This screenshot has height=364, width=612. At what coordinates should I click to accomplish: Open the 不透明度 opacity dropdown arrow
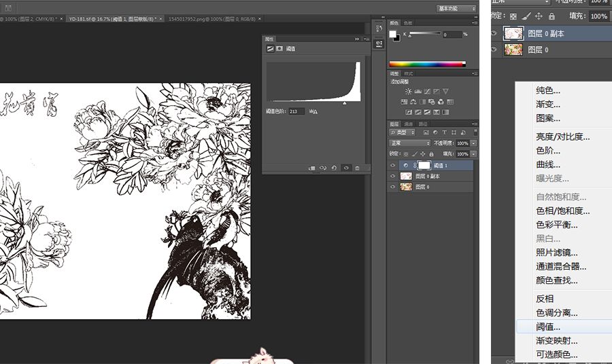(x=473, y=143)
